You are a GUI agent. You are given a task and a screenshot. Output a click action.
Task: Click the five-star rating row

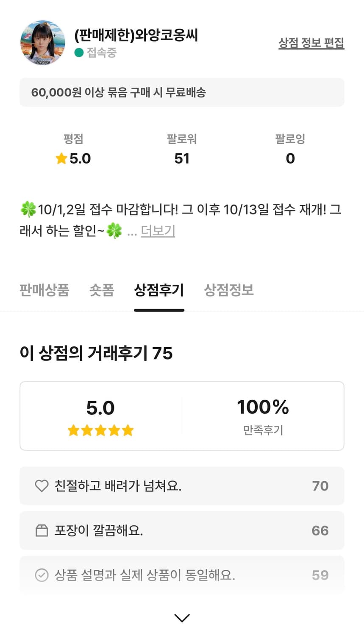pyautogui.click(x=100, y=431)
